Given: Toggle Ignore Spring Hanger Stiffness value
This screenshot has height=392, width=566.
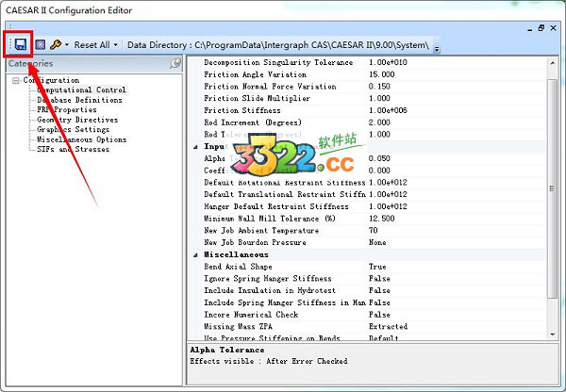Looking at the screenshot, I should (x=379, y=279).
